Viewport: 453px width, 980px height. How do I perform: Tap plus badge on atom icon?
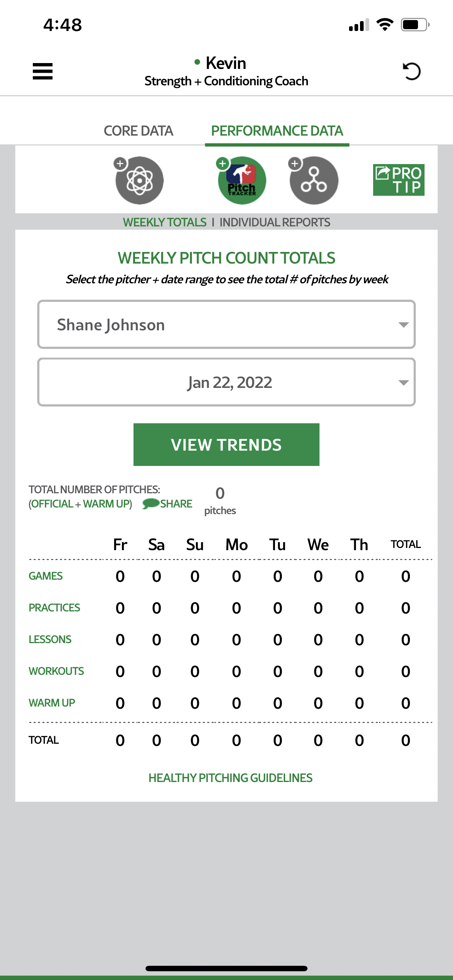120,164
